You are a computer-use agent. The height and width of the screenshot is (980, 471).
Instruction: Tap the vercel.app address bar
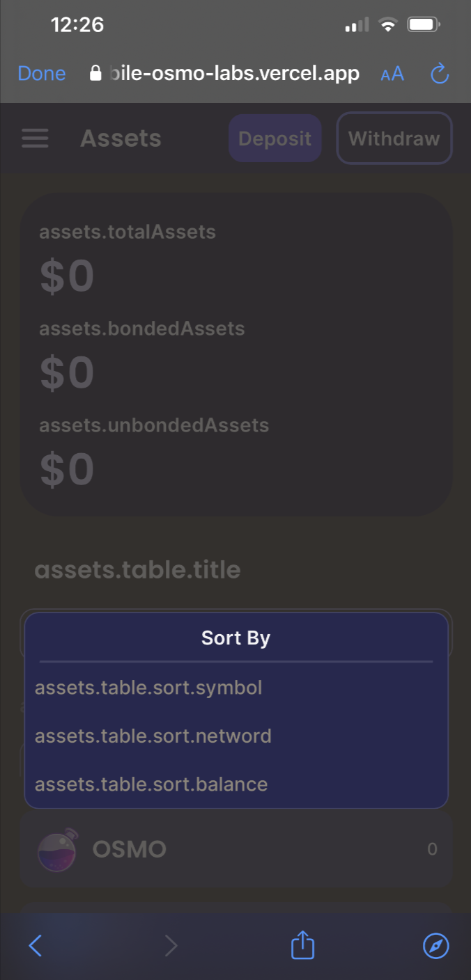click(233, 73)
